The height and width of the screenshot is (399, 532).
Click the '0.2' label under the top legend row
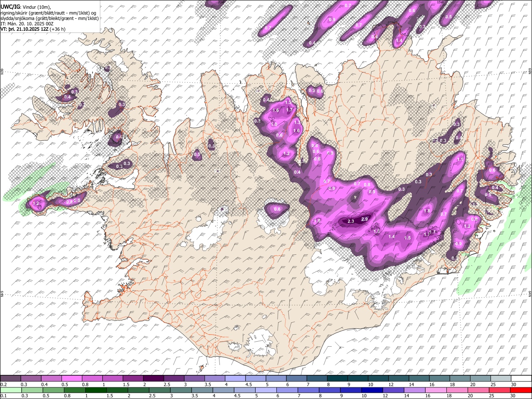click(x=4, y=384)
